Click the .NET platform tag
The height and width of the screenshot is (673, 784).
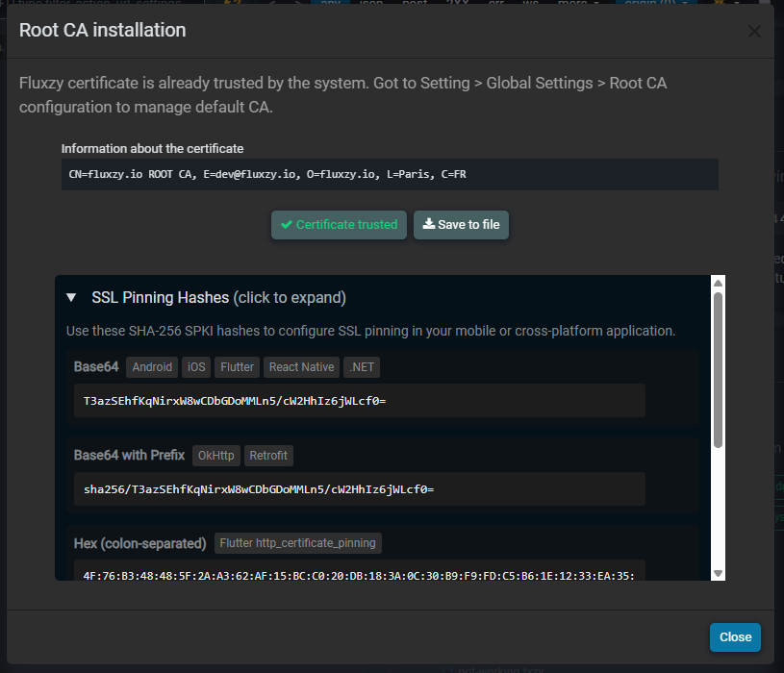coord(363,367)
